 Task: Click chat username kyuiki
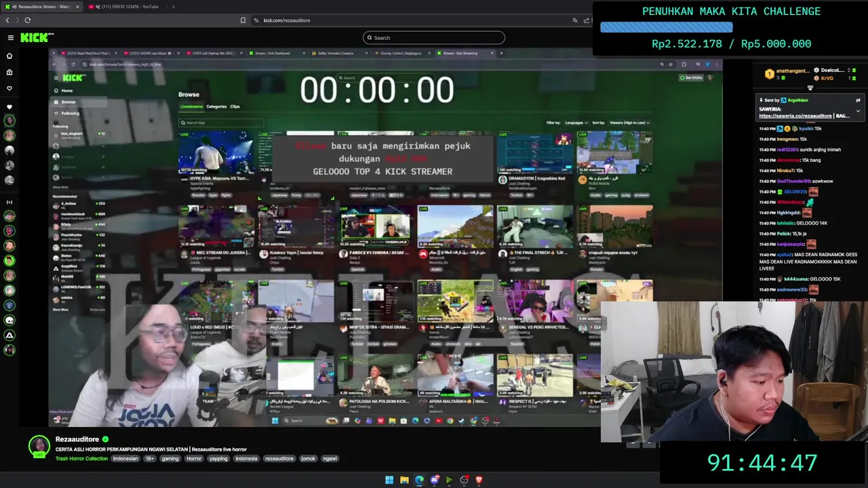point(805,129)
